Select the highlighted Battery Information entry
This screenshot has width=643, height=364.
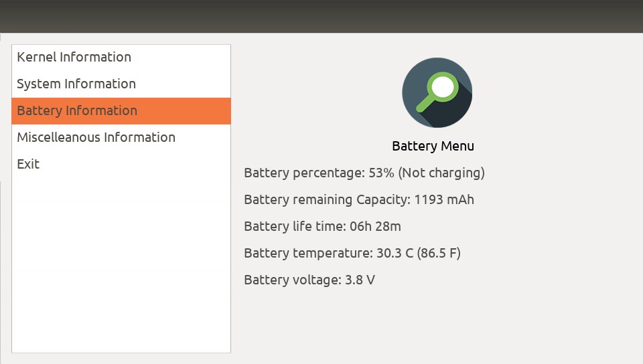tap(121, 110)
